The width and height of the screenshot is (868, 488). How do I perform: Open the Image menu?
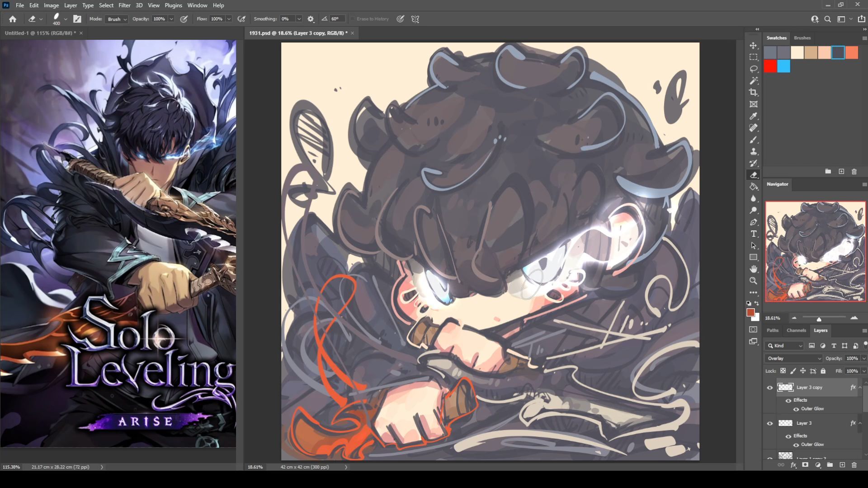click(x=51, y=5)
